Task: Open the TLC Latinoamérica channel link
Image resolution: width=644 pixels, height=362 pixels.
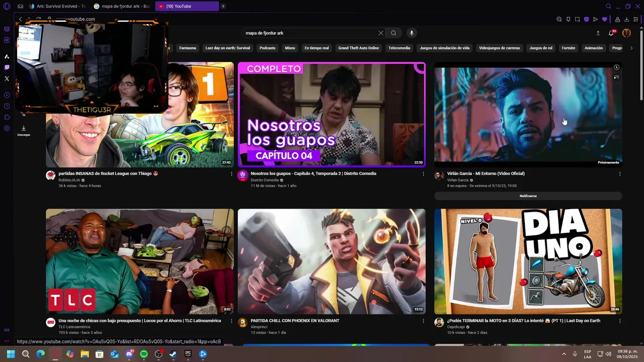Action: 74,327
